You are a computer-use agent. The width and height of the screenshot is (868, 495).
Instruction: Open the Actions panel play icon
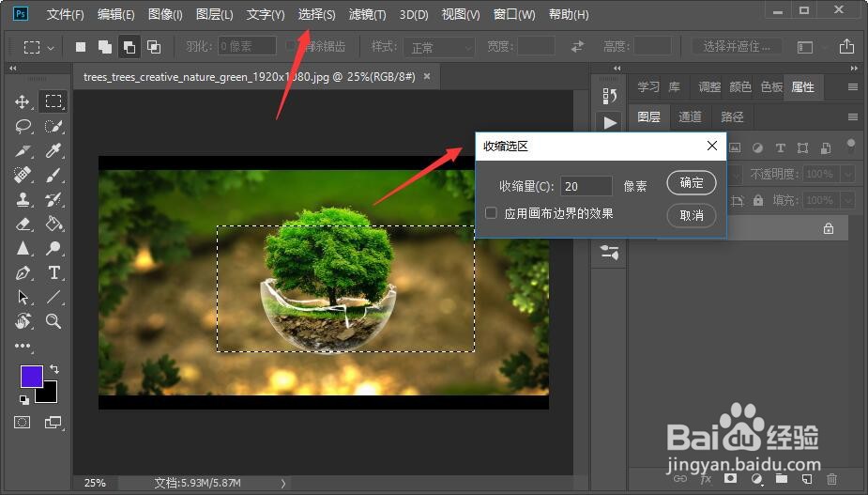tap(610, 122)
